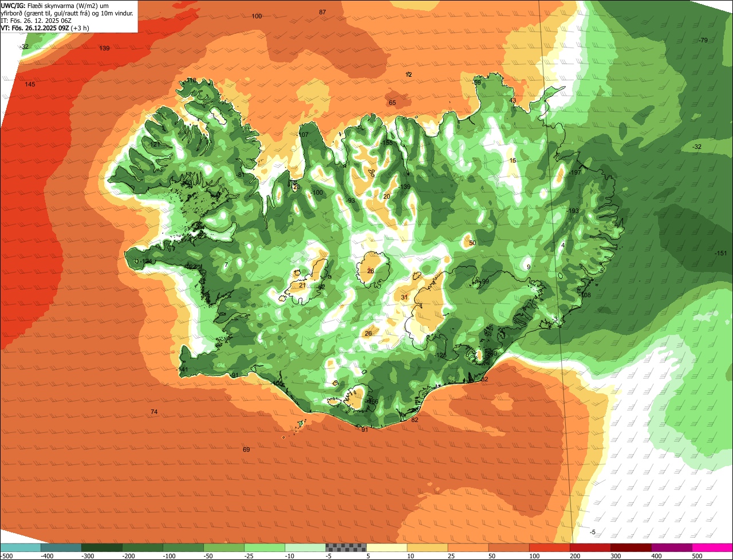Select the "21" value on the map
733x560 pixels.
[x=302, y=285]
